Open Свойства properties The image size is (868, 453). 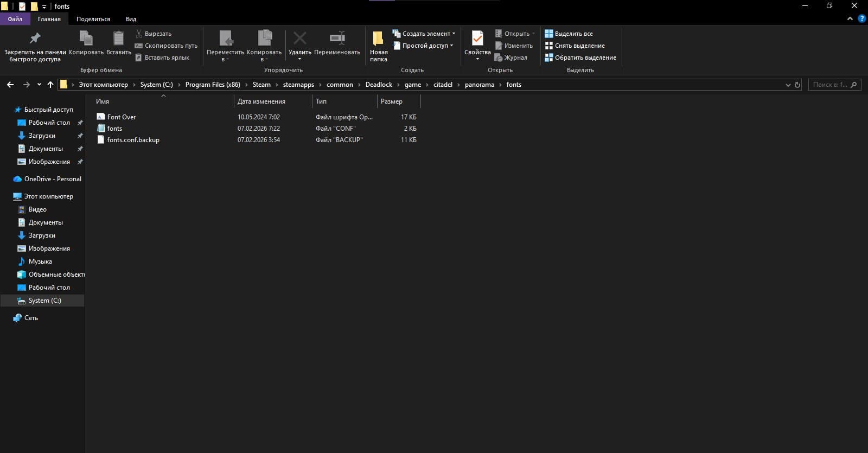tap(477, 46)
